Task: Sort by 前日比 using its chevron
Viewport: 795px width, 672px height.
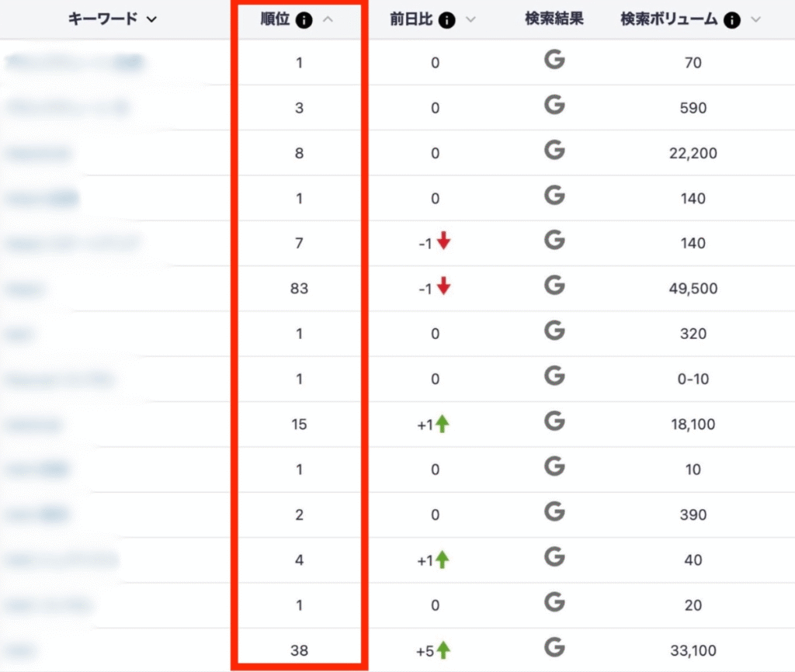Action: tap(470, 20)
